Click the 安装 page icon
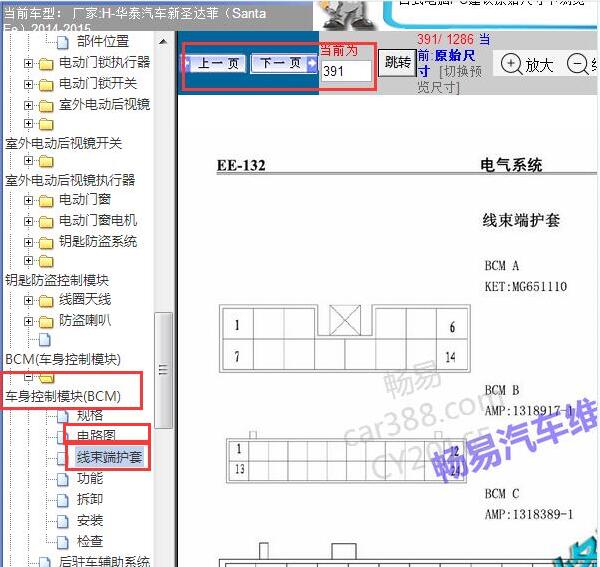Viewport: 600px width, 567px height. (63, 521)
